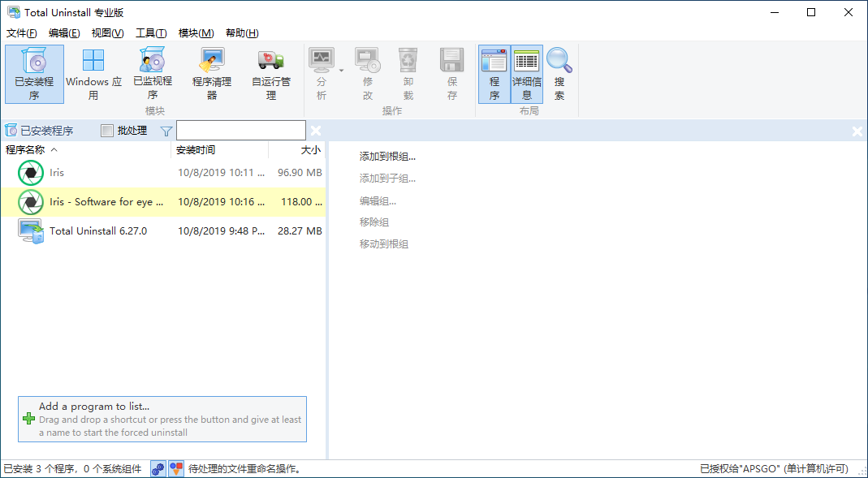The width and height of the screenshot is (868, 478).
Task: Open the 视图(V) menu
Action: (x=107, y=33)
